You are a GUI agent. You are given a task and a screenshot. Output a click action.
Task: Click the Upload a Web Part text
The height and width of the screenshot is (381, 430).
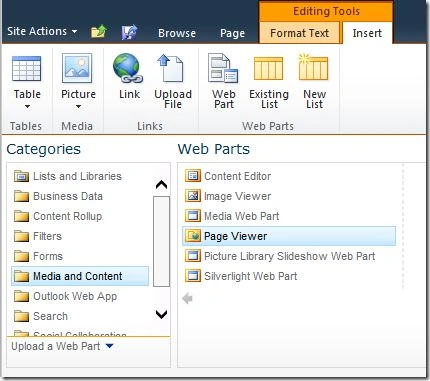pos(55,346)
